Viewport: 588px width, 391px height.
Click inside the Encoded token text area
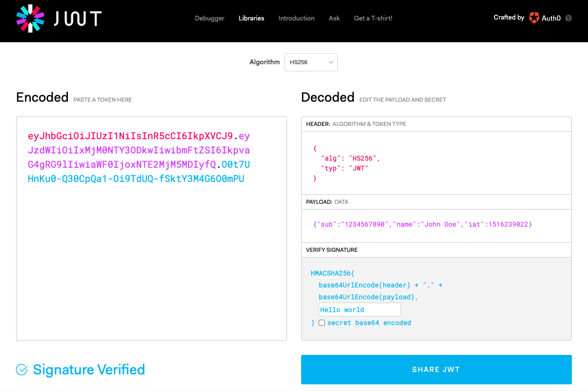pyautogui.click(x=151, y=261)
